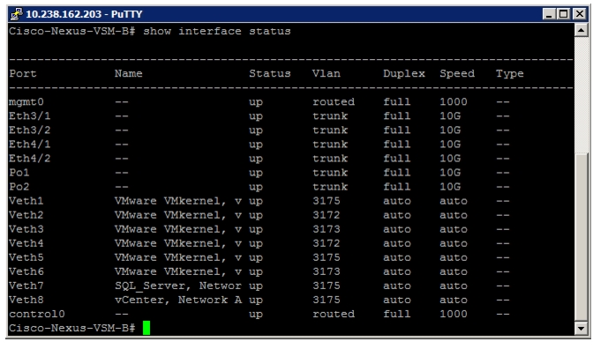Close the PuTTY session window
This screenshot has width=593, height=364.
click(579, 14)
